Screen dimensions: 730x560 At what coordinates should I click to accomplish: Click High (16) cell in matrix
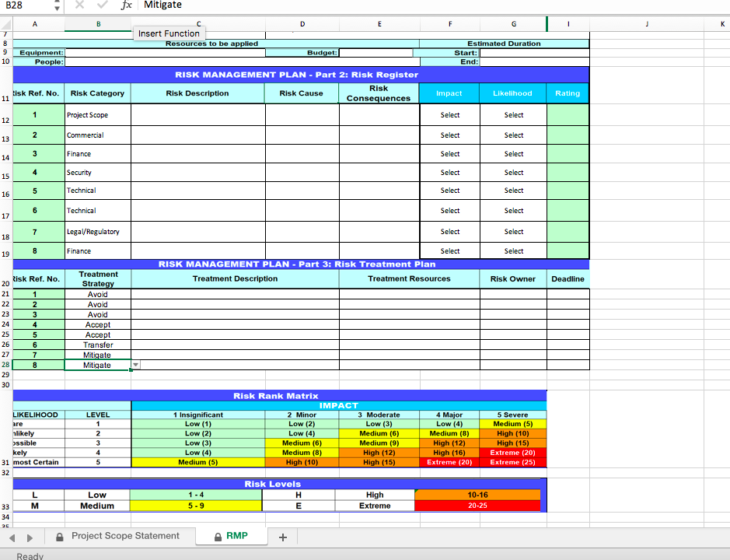[449, 453]
